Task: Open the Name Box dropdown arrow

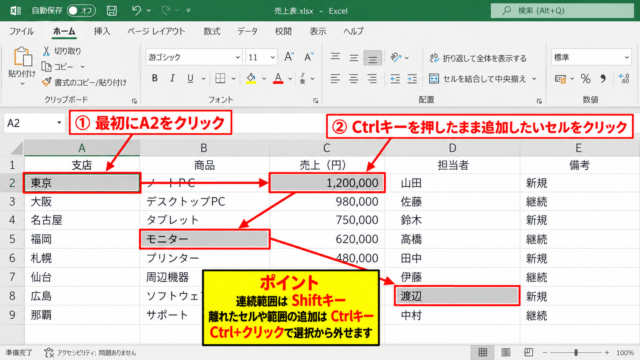Action: pos(59,122)
